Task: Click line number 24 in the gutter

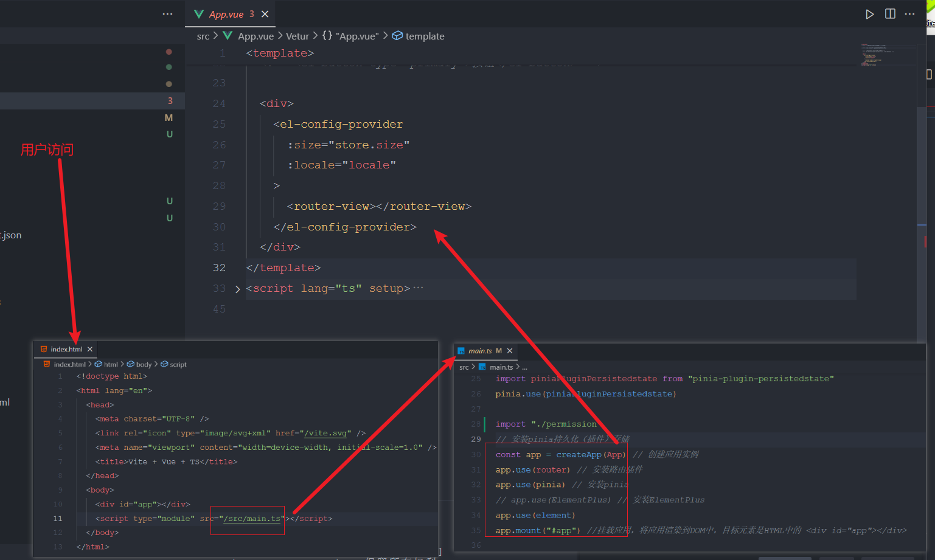Action: [219, 103]
